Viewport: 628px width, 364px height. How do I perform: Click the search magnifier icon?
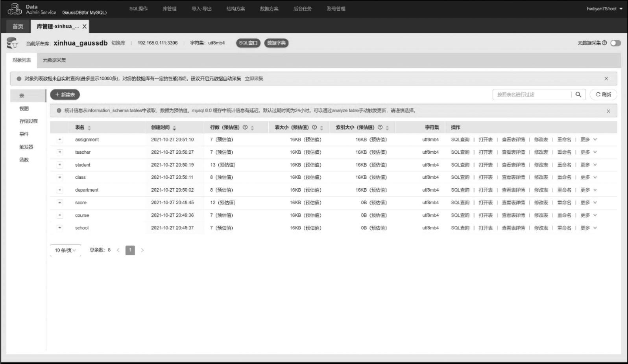coord(578,95)
